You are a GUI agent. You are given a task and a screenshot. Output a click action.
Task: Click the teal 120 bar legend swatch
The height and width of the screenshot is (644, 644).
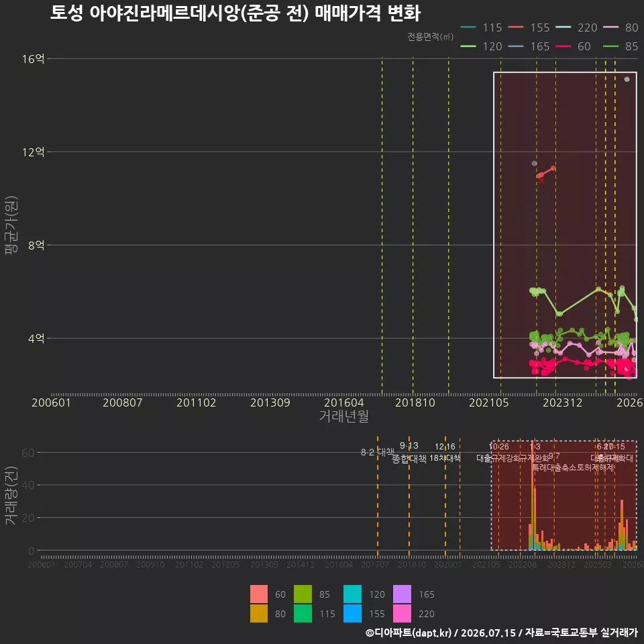(x=352, y=594)
